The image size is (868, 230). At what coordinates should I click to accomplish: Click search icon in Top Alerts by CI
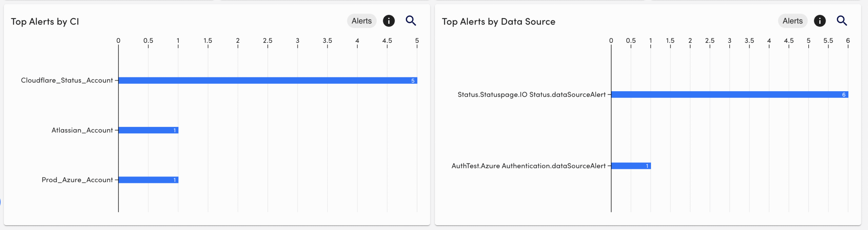point(411,21)
